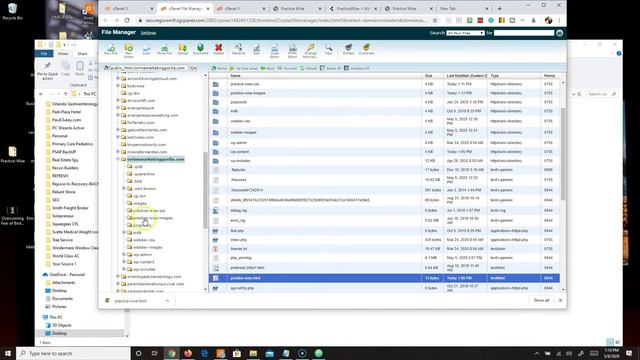Screen dimensions: 640x360
Task: Click the Download toolbar icon
Action: [200, 49]
